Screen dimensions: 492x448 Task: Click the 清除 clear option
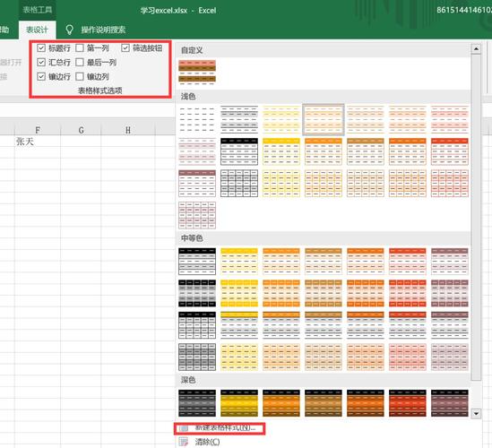click(x=207, y=442)
